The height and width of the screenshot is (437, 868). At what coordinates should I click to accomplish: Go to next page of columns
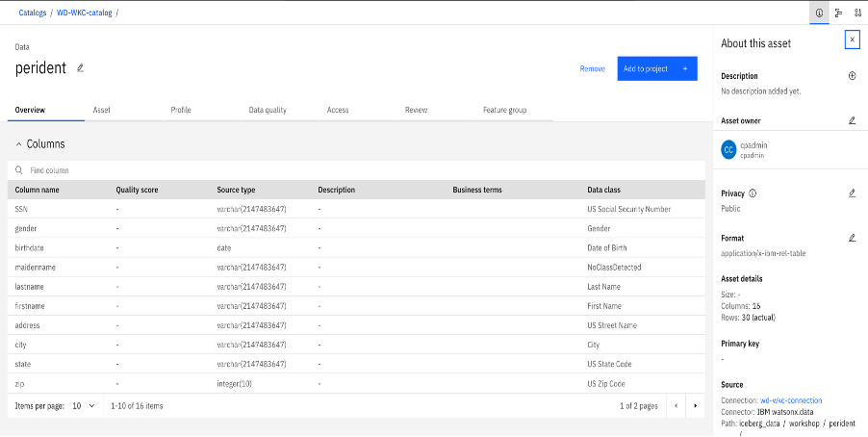[695, 406]
